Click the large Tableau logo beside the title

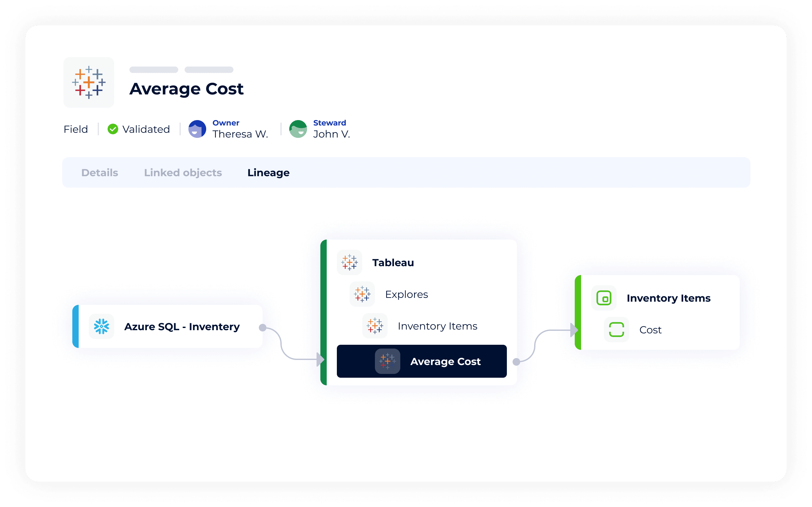tap(88, 82)
